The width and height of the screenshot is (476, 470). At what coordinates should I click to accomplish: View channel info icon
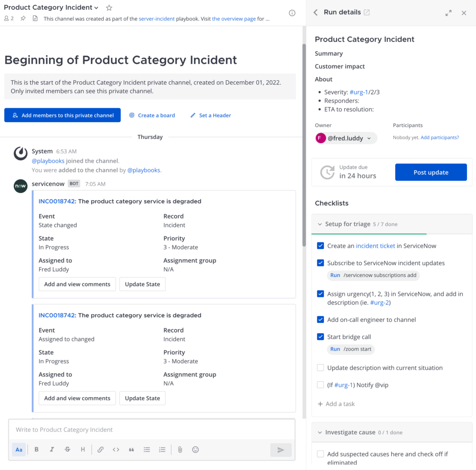point(292,13)
